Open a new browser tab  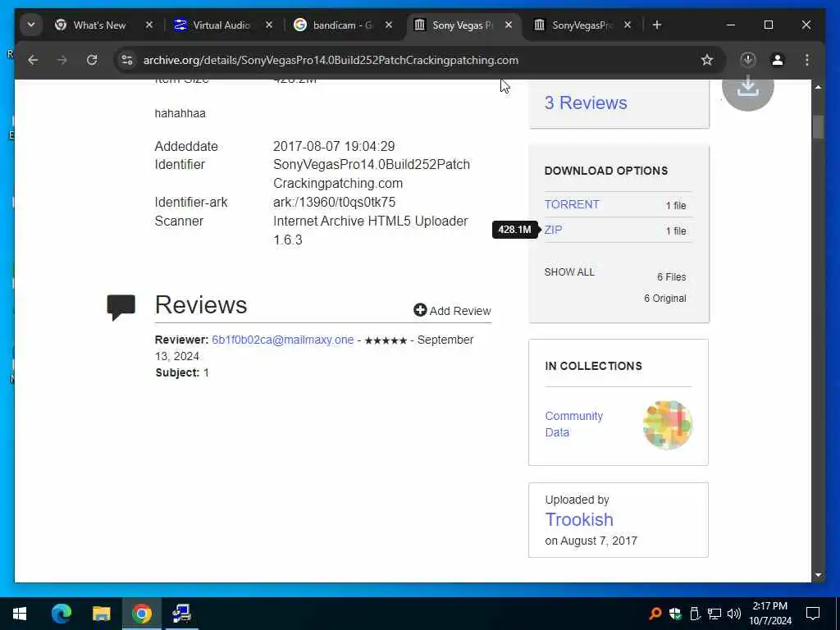(657, 25)
